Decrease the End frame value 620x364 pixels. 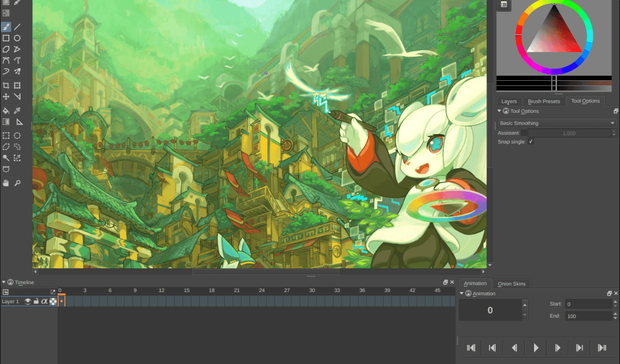tap(615, 318)
